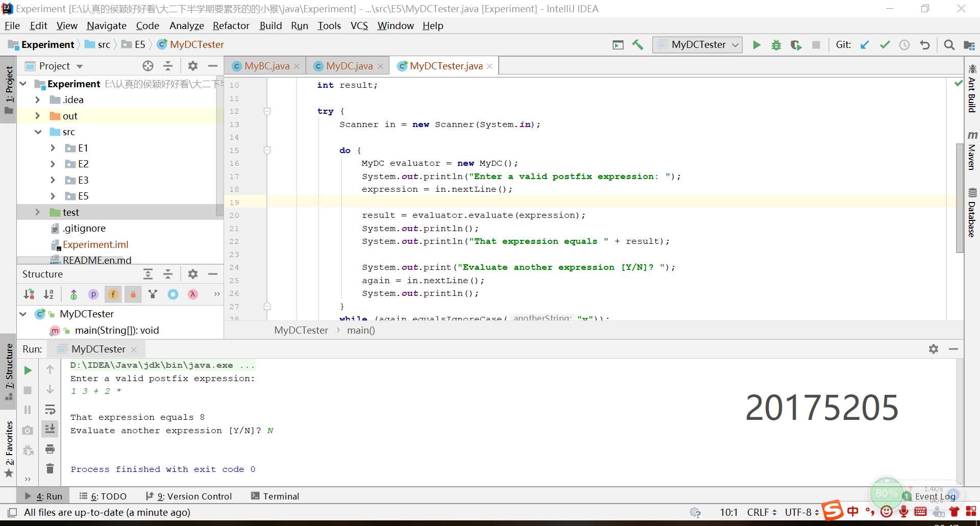This screenshot has width=980, height=526.
Task: Click CRLF line separator selector
Action: (x=762, y=512)
